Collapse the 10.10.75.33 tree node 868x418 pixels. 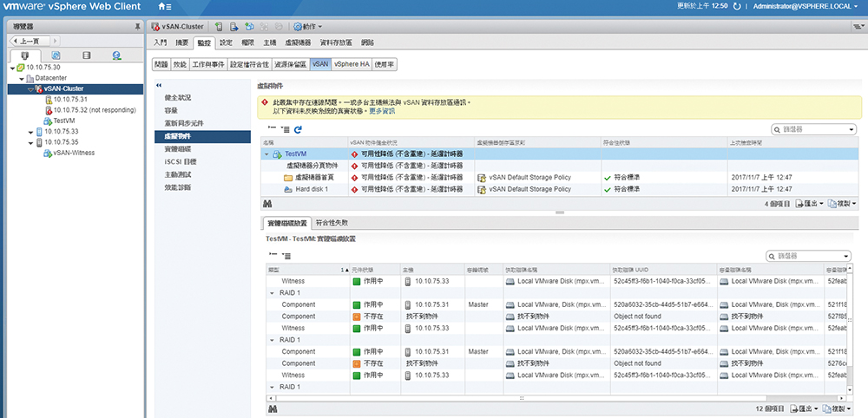tap(30, 132)
